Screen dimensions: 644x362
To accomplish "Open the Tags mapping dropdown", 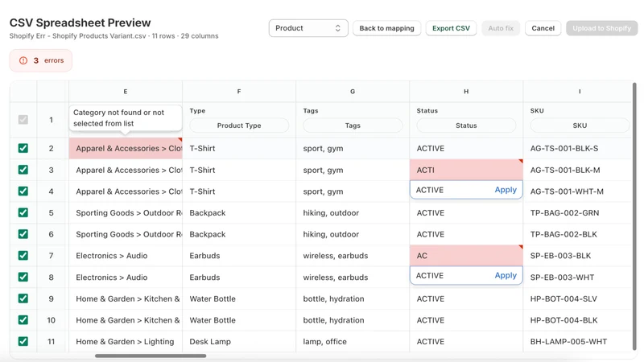I will (353, 125).
